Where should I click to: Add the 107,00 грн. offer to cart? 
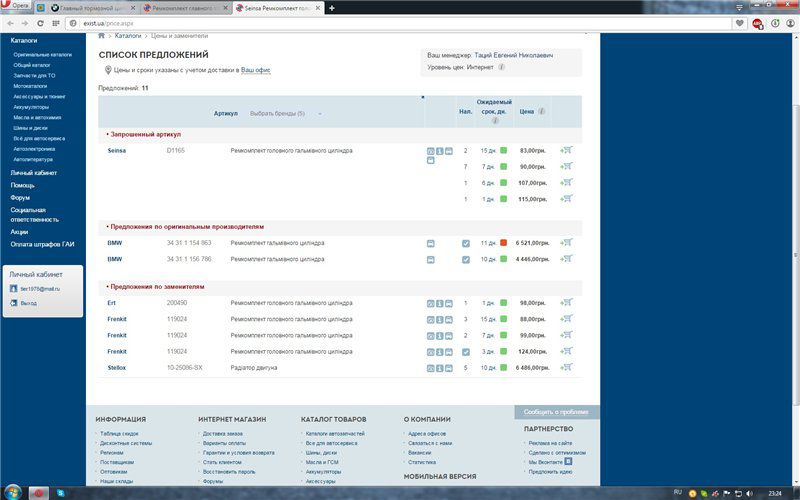(x=566, y=182)
